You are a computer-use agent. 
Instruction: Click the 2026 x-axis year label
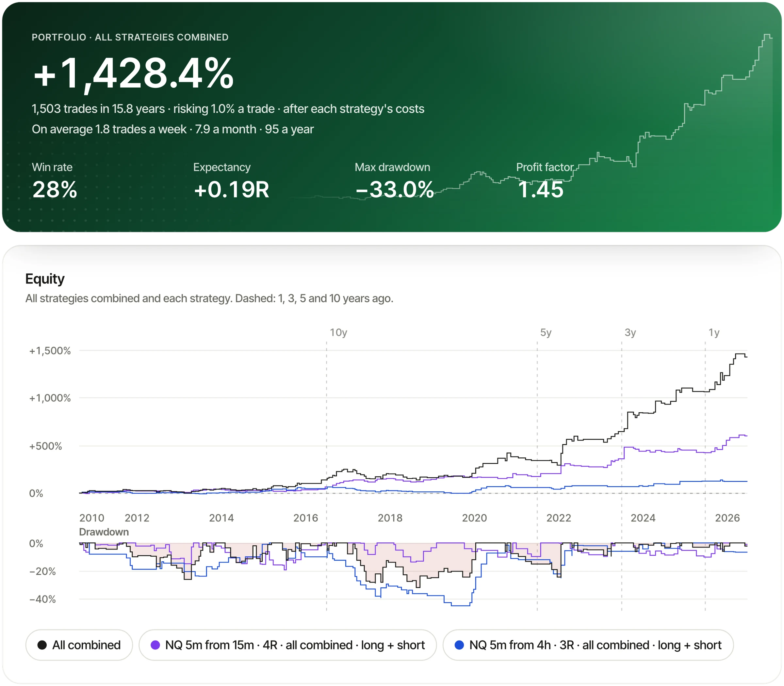point(727,518)
